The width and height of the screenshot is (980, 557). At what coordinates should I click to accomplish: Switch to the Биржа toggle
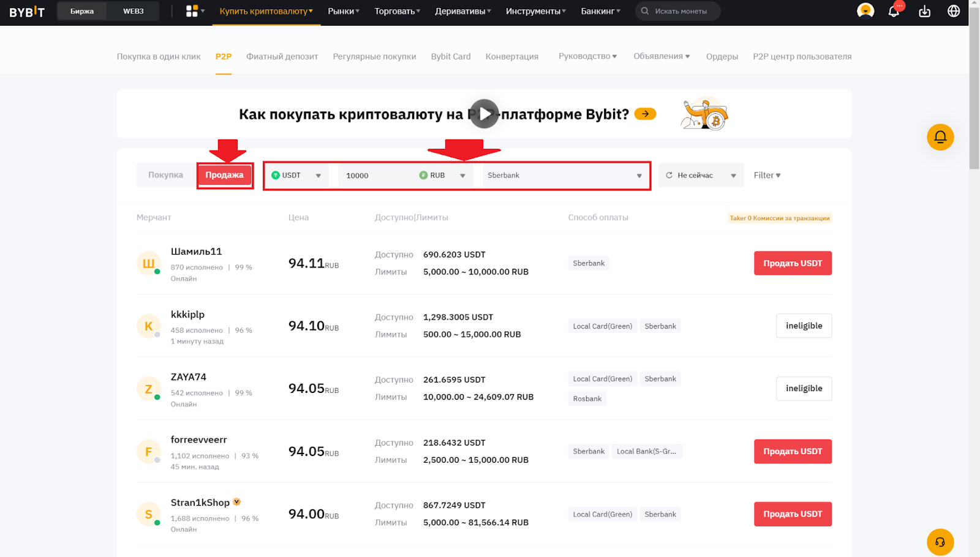tap(82, 11)
